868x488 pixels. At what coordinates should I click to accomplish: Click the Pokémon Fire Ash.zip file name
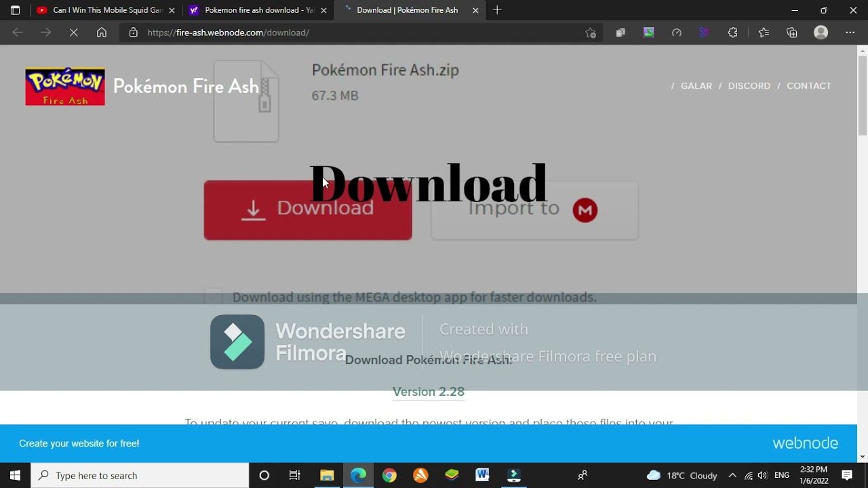click(x=385, y=70)
